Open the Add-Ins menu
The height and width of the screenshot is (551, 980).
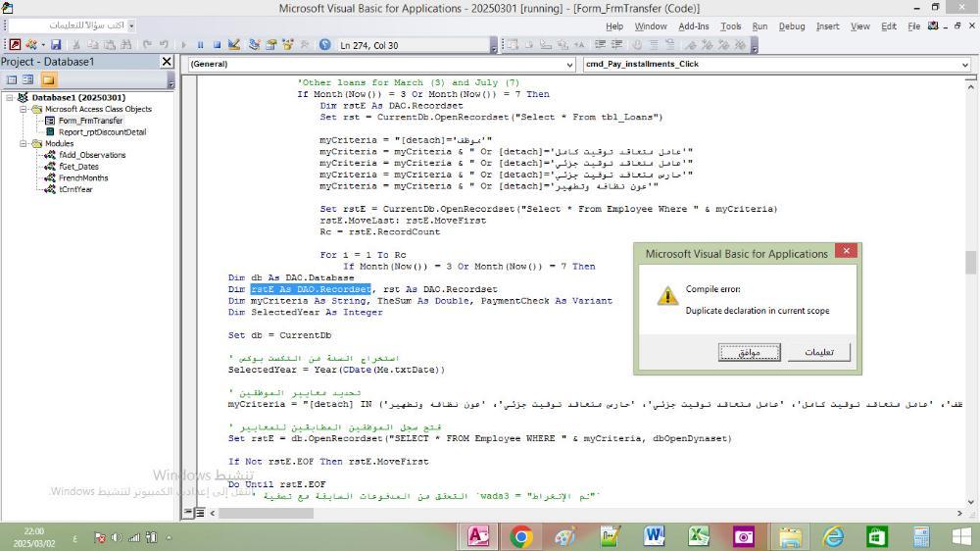coord(694,26)
